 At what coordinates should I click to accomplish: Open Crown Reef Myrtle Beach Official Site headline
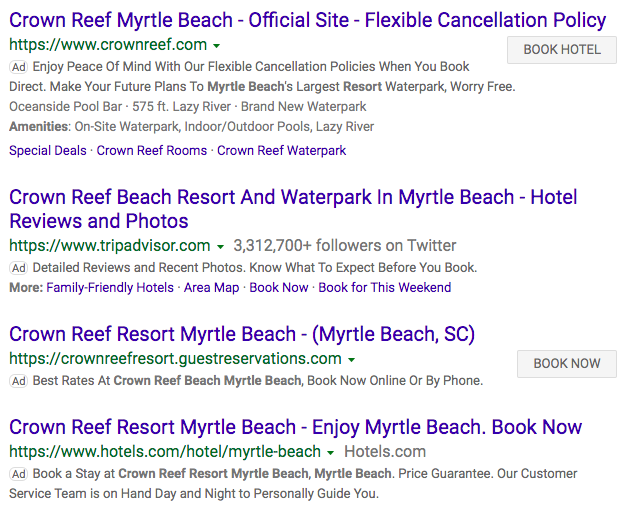(x=308, y=20)
